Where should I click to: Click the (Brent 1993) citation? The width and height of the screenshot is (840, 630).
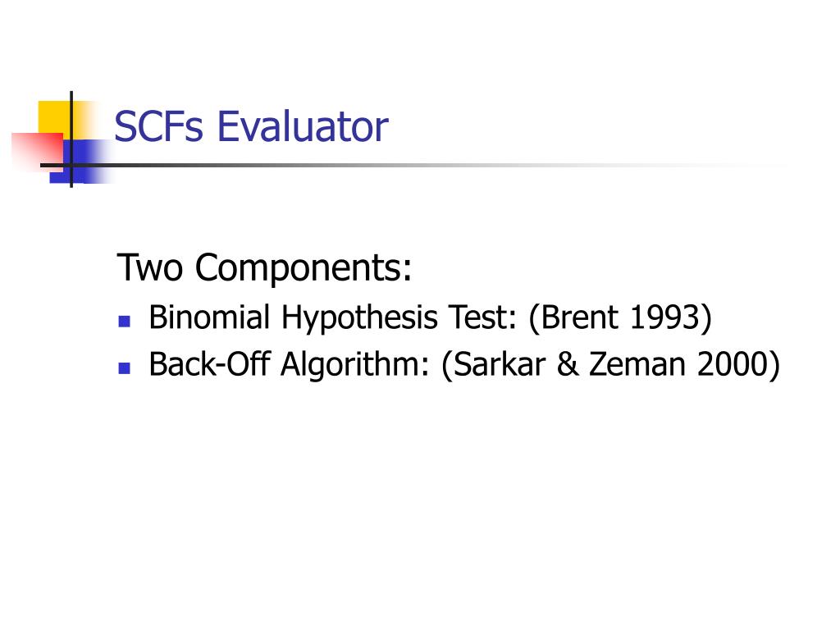pos(620,317)
